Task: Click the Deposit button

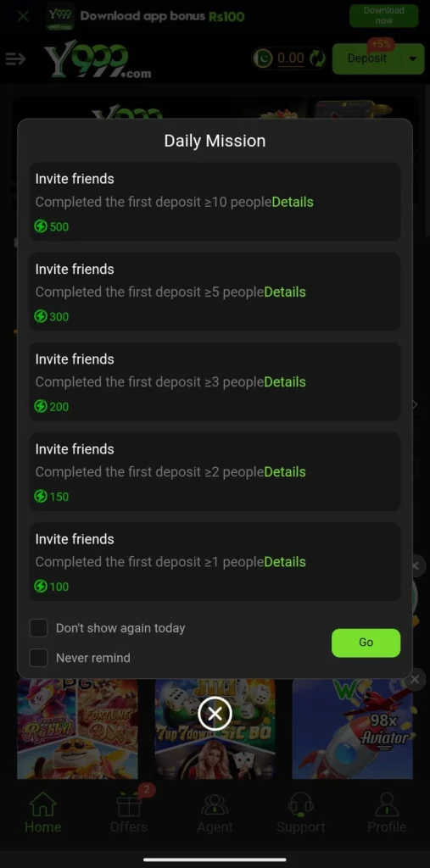Action: (x=367, y=58)
